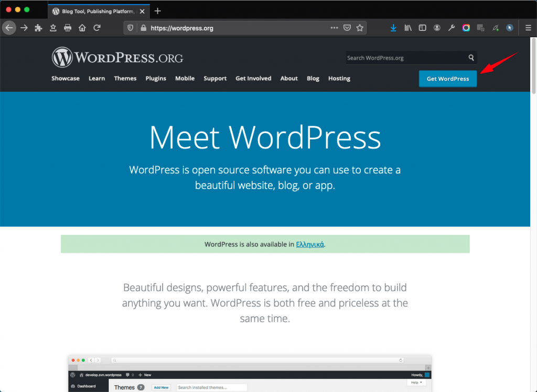537x392 pixels.
Task: Visit the About page
Action: (289, 79)
